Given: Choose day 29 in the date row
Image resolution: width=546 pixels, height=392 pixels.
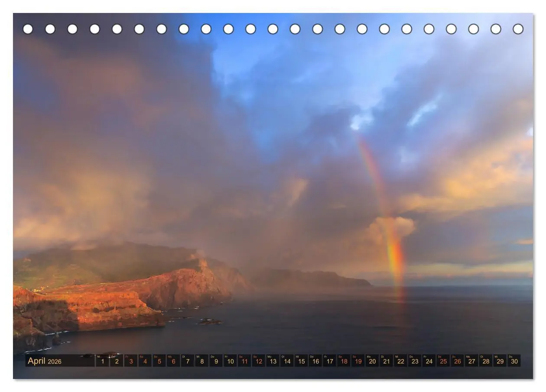Looking at the screenshot, I should pos(500,360).
